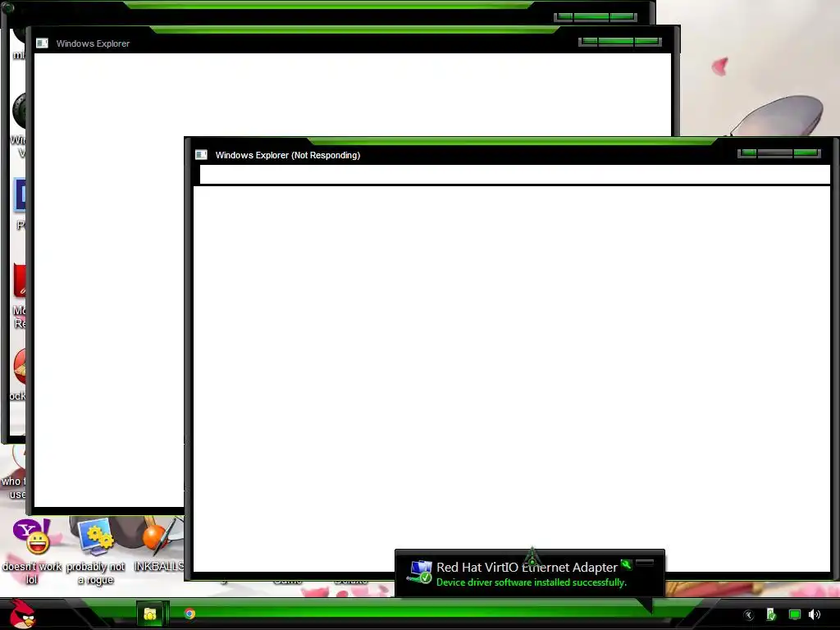Open the Yahoo Messenger "doesn't work lol" icon
The width and height of the screenshot is (840, 630).
32,550
